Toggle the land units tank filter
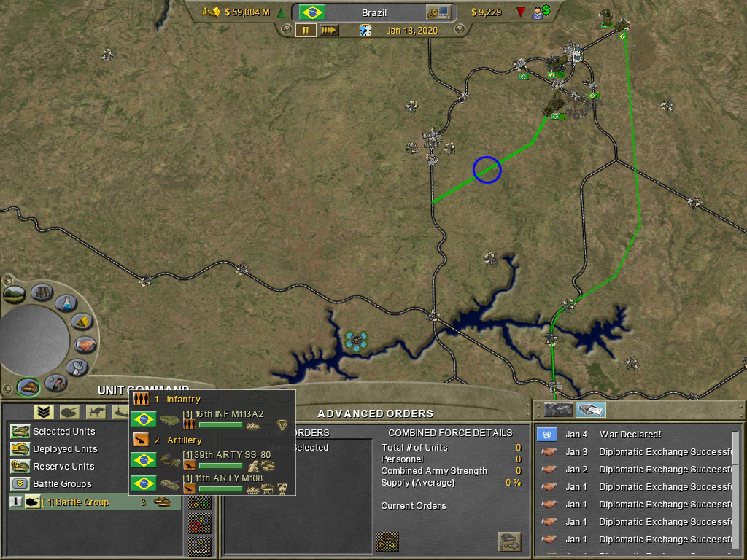 tap(70, 411)
